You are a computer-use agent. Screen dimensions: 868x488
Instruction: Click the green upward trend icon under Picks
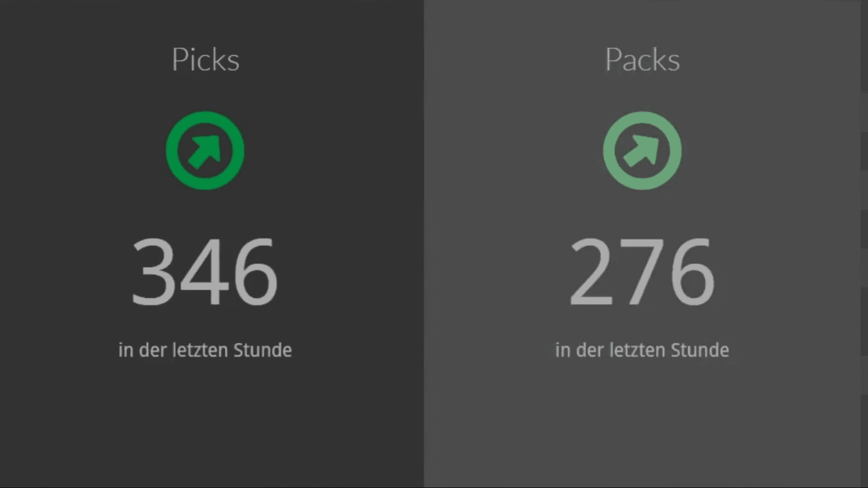click(205, 150)
